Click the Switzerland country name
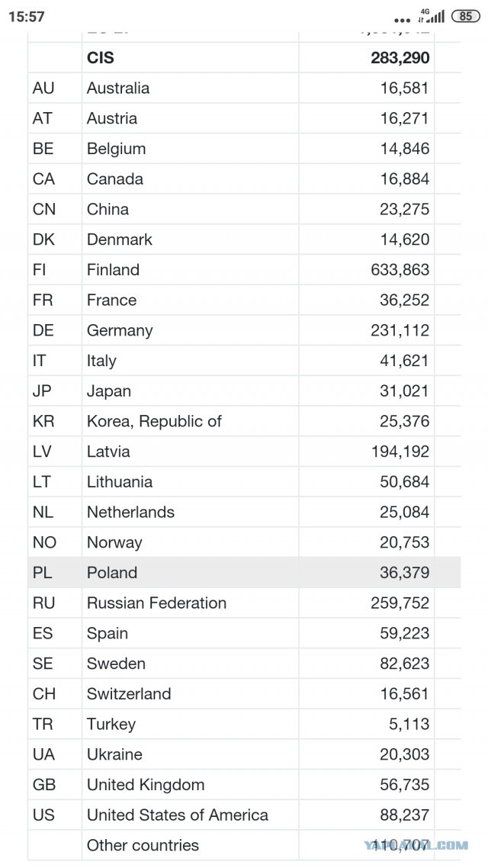 (x=129, y=693)
